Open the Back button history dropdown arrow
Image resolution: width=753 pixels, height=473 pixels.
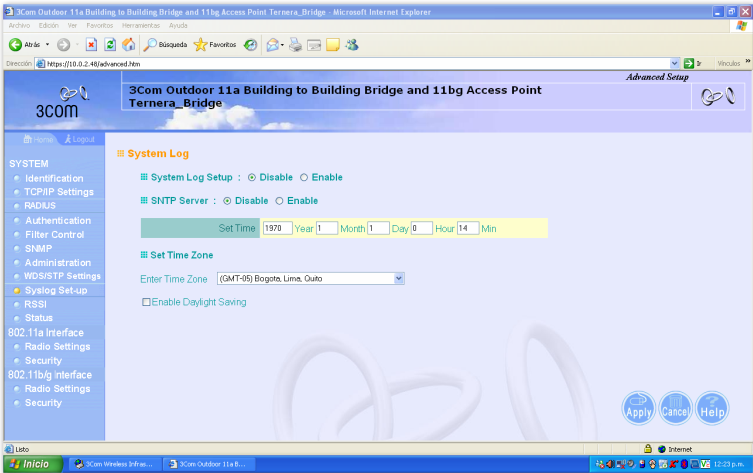pyautogui.click(x=47, y=45)
